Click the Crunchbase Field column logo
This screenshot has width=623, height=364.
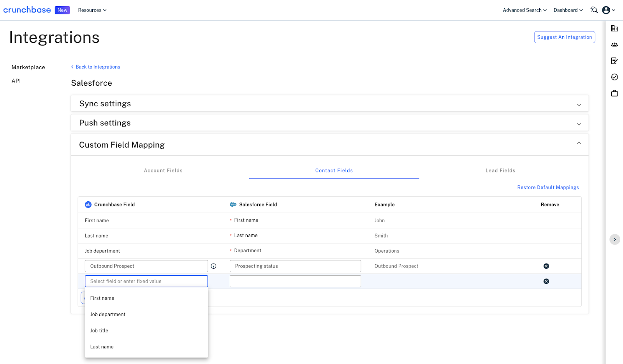(x=88, y=205)
